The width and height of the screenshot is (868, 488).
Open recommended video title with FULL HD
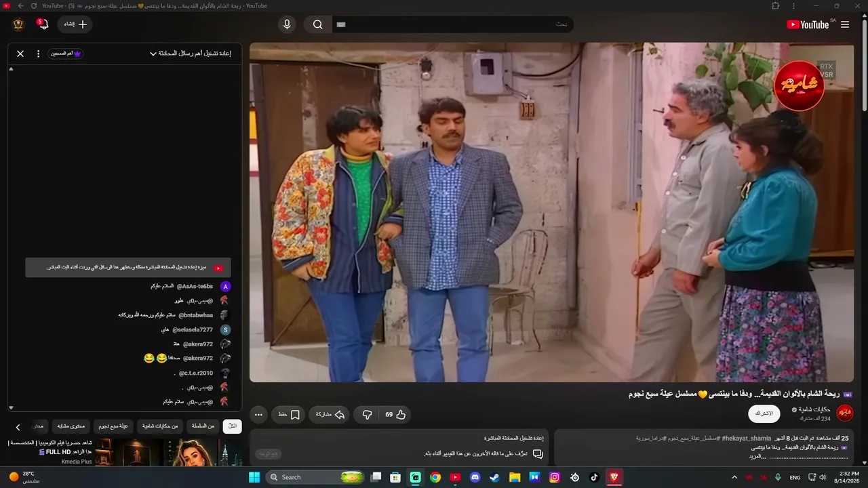click(x=50, y=447)
